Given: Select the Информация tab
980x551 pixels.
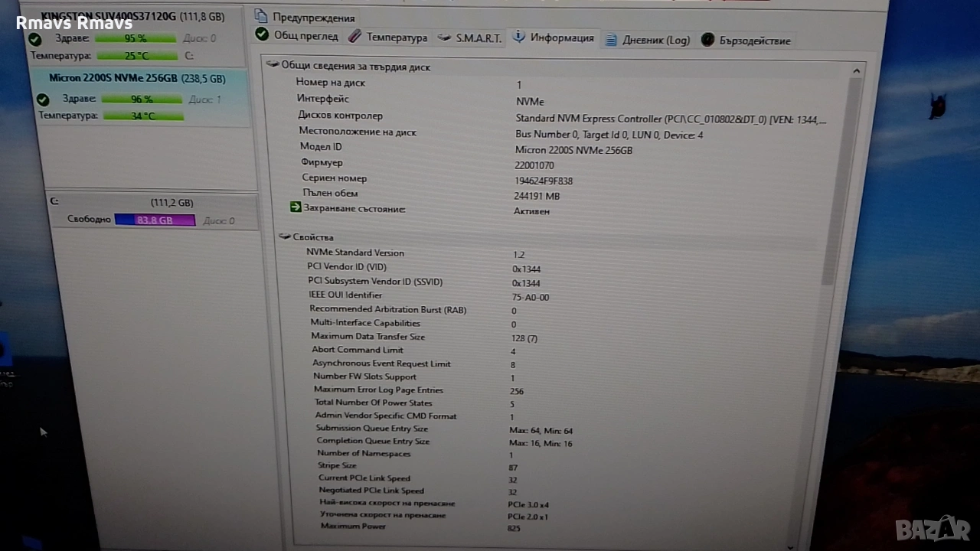Looking at the screenshot, I should pyautogui.click(x=554, y=37).
